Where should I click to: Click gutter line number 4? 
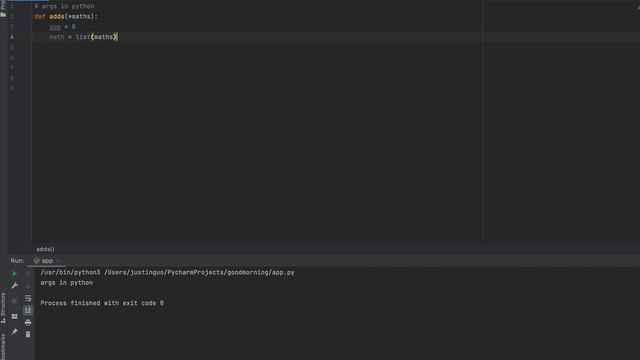pyautogui.click(x=12, y=37)
